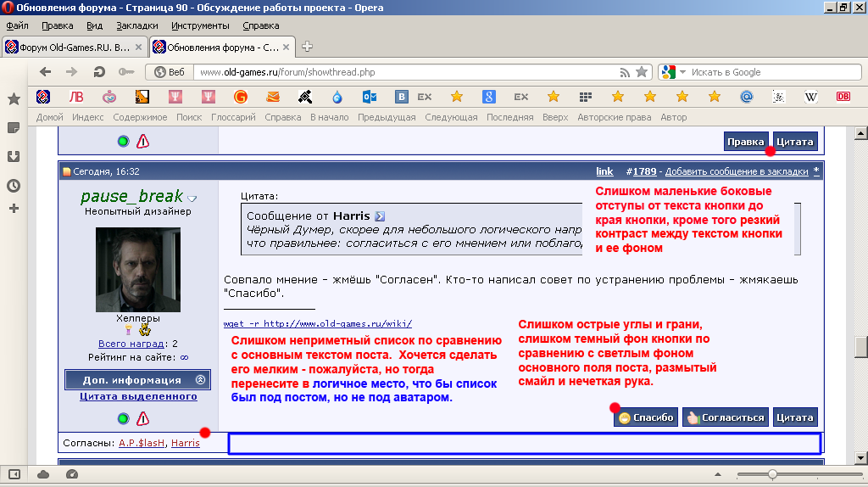Open the RSS feed icon in address bar
Viewport: 868px width, 487px height.
625,72
